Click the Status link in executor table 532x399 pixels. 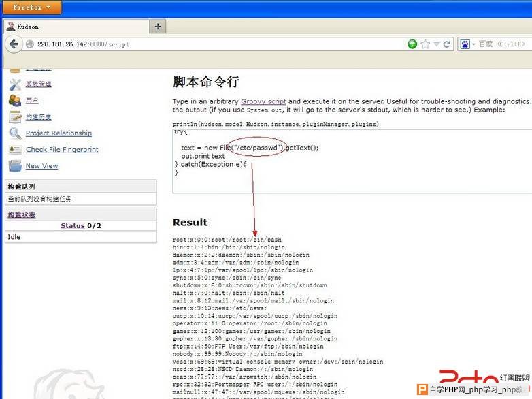coord(73,226)
